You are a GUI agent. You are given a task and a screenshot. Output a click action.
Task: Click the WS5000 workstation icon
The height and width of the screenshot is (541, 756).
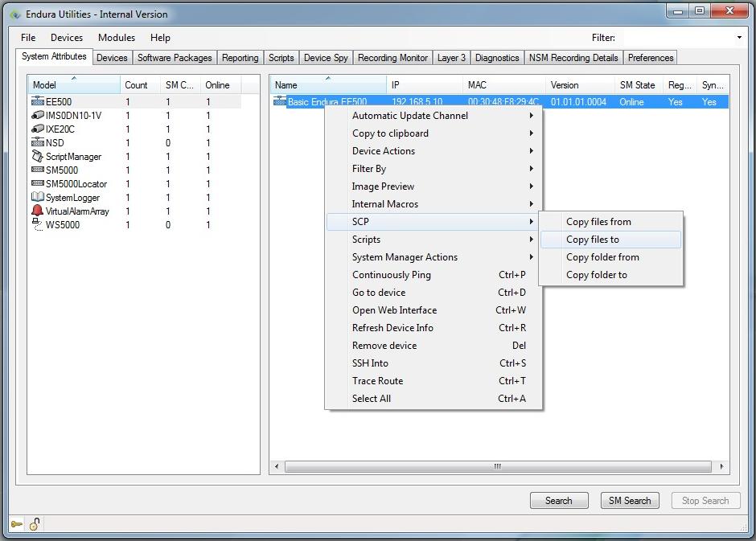click(38, 224)
